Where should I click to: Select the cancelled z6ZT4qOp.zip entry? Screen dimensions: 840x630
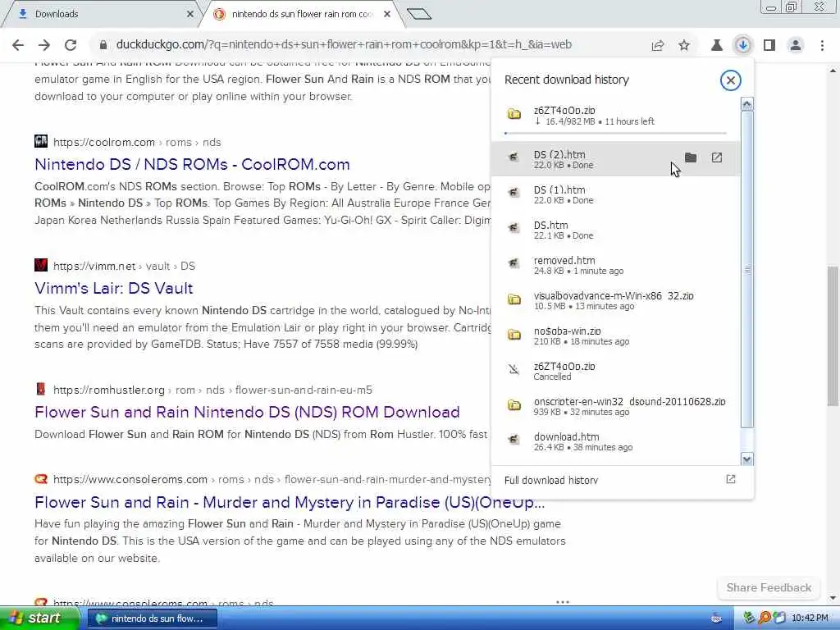615,371
